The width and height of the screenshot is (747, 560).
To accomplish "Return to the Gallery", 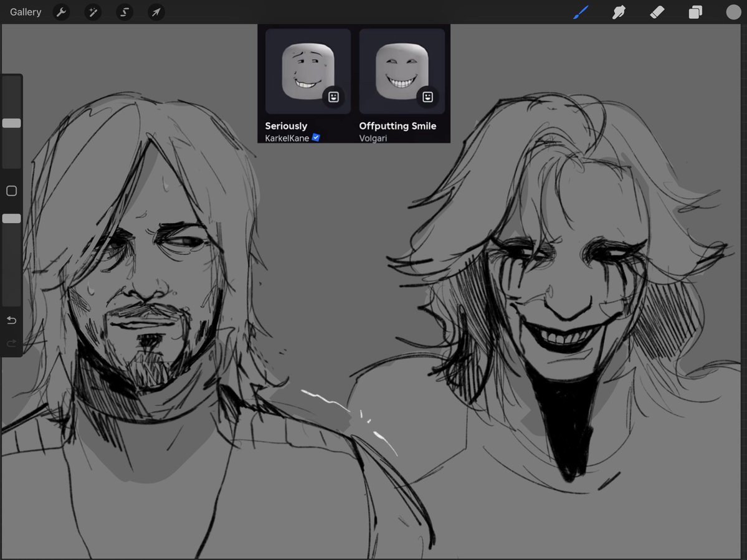I will (26, 12).
